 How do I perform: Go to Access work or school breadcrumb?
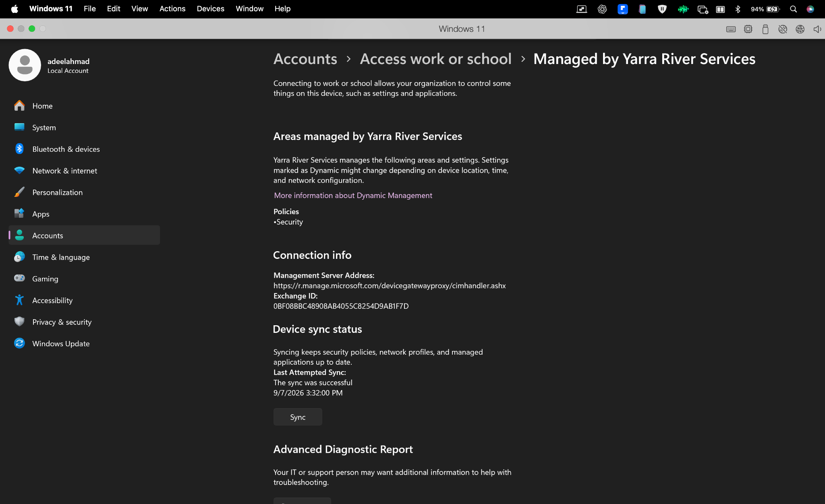tap(435, 59)
